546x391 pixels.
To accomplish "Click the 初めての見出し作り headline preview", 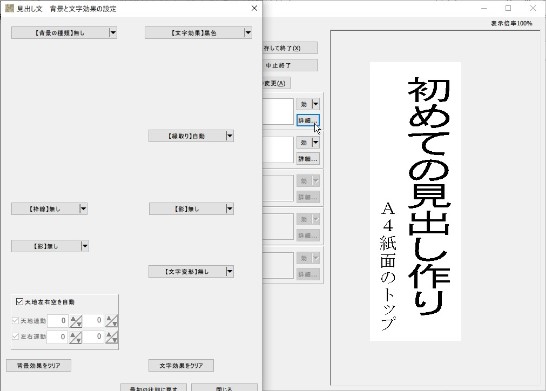I will pos(429,197).
